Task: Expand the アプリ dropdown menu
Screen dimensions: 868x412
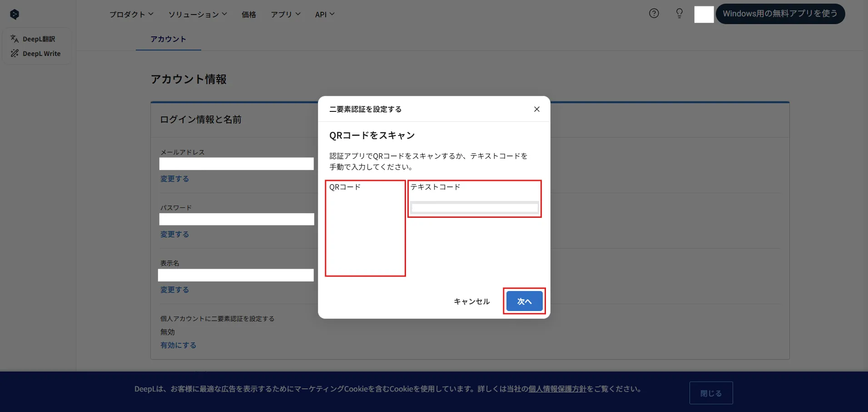Action: pyautogui.click(x=286, y=15)
